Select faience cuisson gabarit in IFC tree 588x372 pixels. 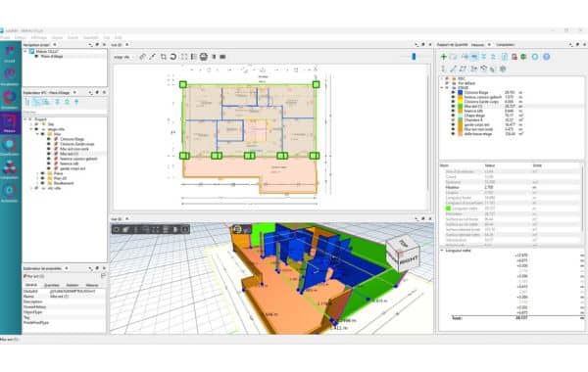coord(78,159)
